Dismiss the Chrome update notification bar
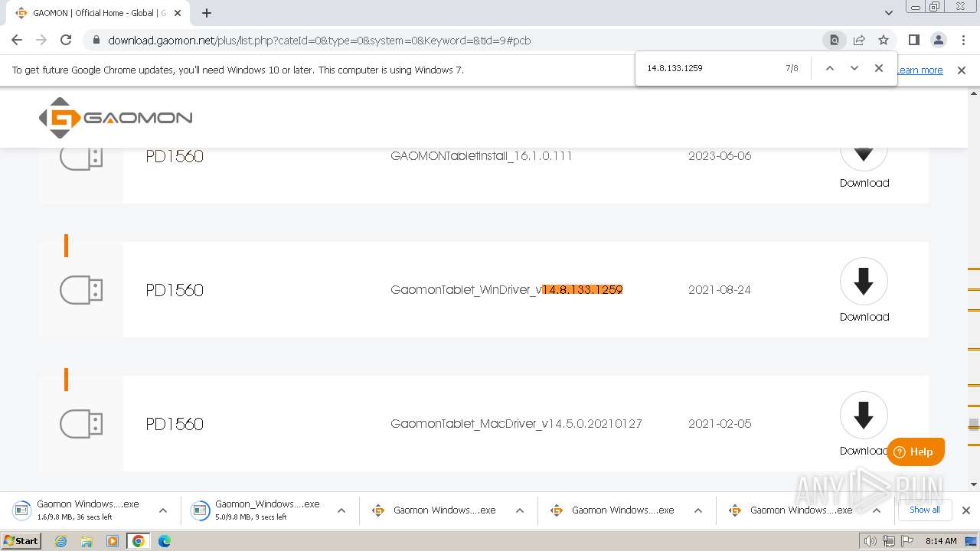Viewport: 980px width, 551px height. tap(962, 70)
